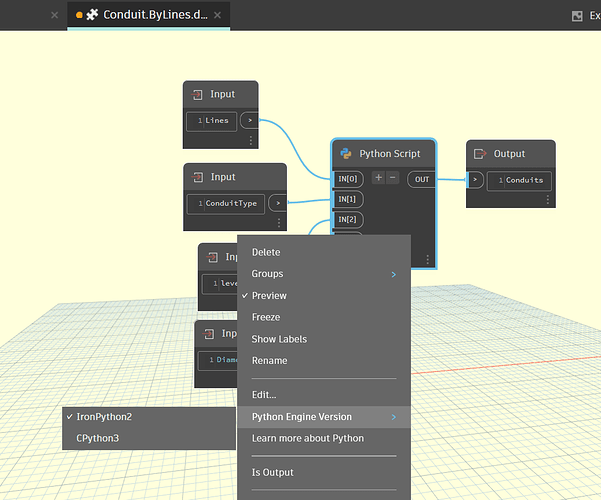This screenshot has height=500, width=601.
Task: Click the Python Script node icon
Action: (x=346, y=154)
